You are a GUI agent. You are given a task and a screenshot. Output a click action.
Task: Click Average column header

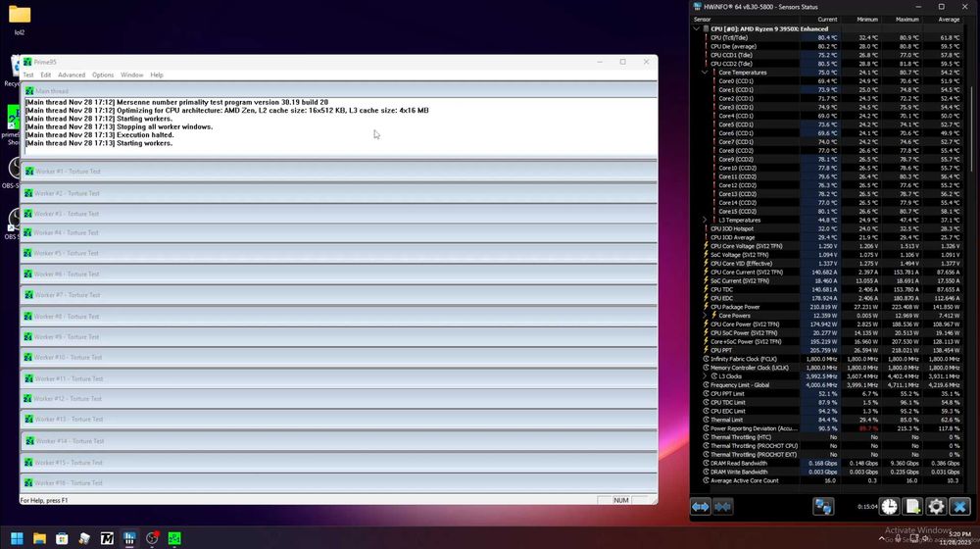coord(941,20)
